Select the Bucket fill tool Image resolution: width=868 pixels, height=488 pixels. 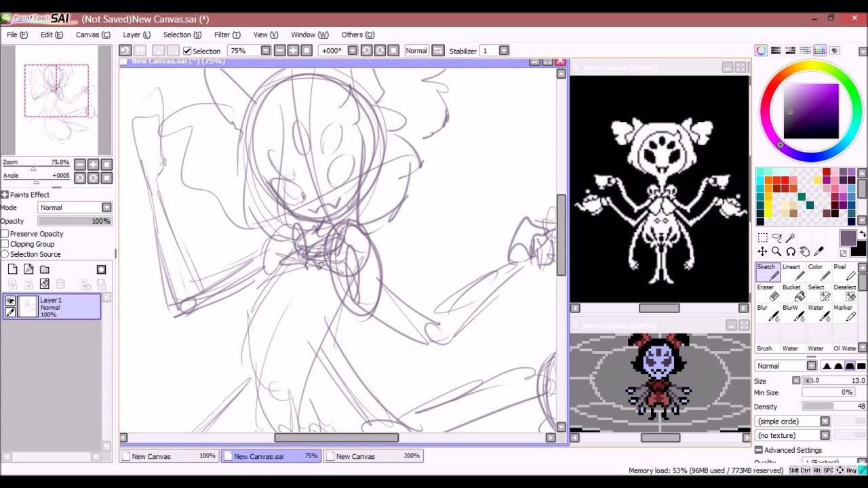[793, 292]
